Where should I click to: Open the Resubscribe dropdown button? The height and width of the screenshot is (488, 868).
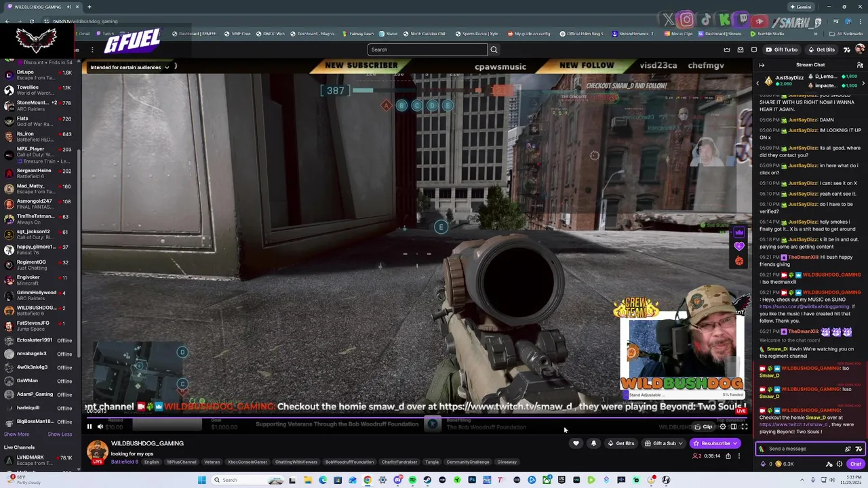pos(715,443)
